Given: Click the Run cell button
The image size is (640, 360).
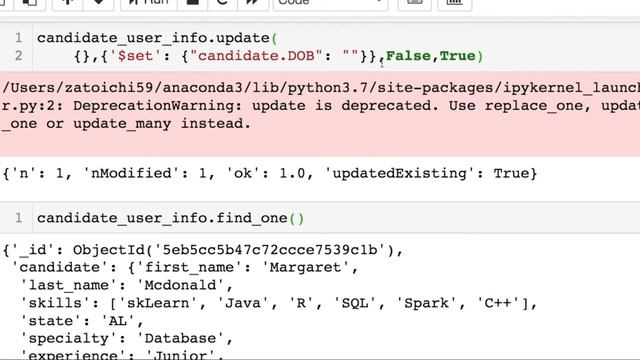Looking at the screenshot, I should [x=149, y=2].
